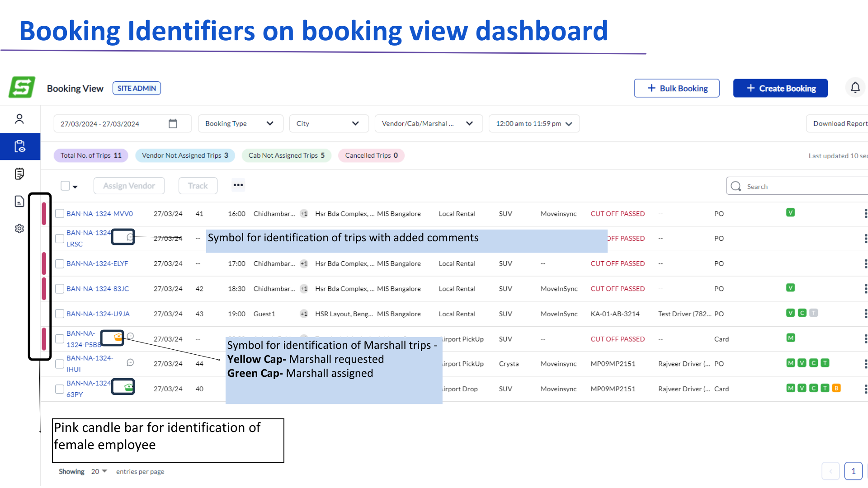
Task: Click the Create Booking button
Action: (780, 89)
